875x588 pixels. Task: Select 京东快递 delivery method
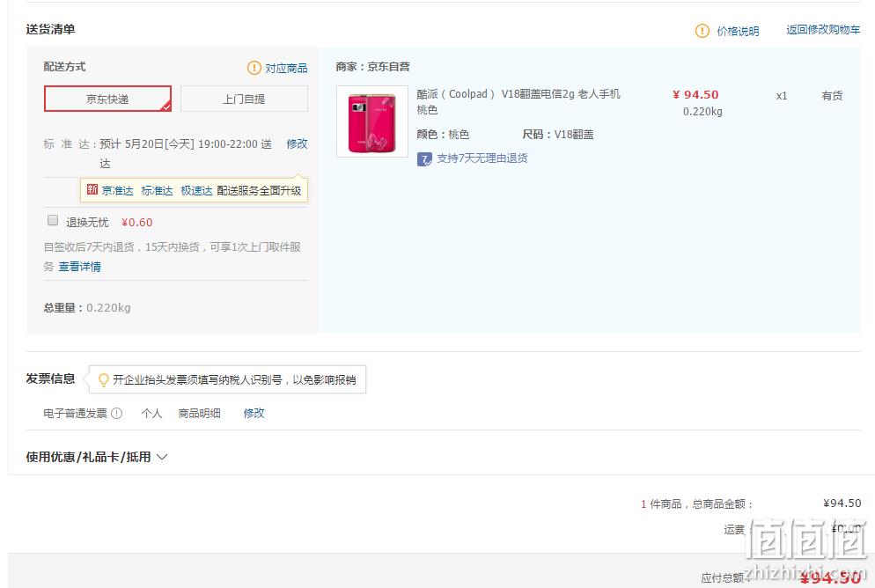click(107, 99)
